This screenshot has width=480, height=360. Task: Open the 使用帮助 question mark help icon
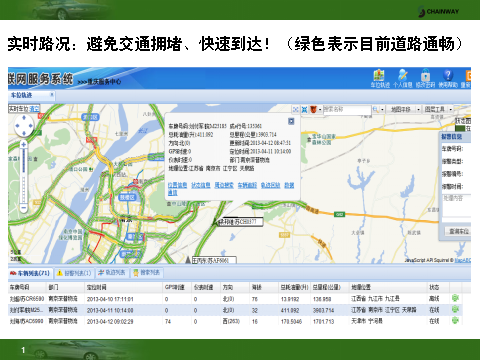tap(448, 76)
